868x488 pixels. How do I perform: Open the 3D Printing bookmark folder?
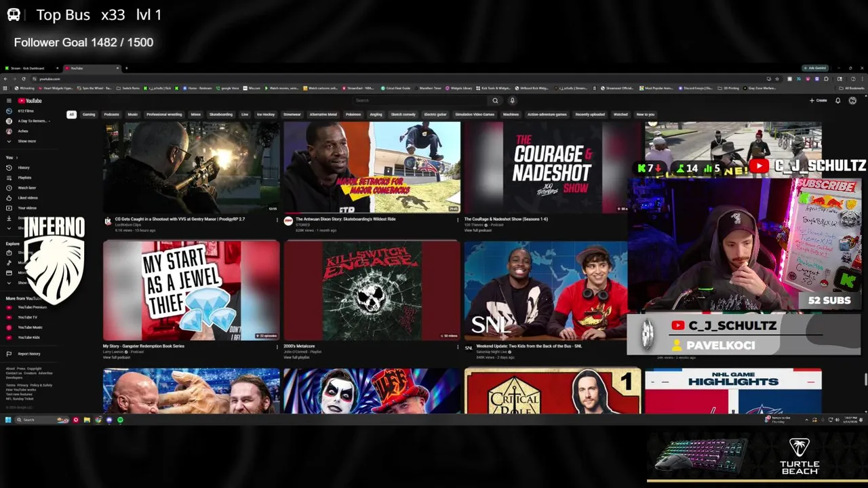(x=730, y=88)
